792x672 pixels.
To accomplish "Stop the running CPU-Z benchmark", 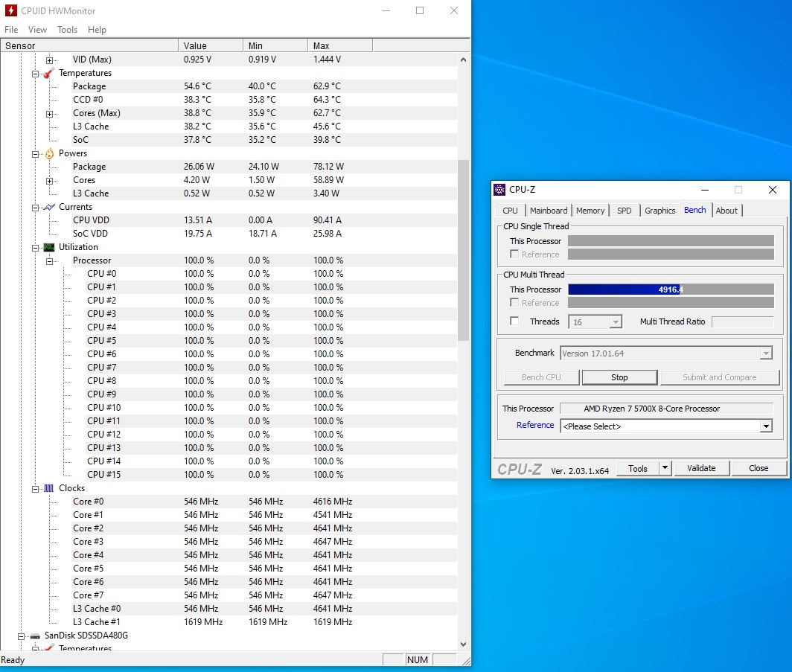I will [619, 377].
